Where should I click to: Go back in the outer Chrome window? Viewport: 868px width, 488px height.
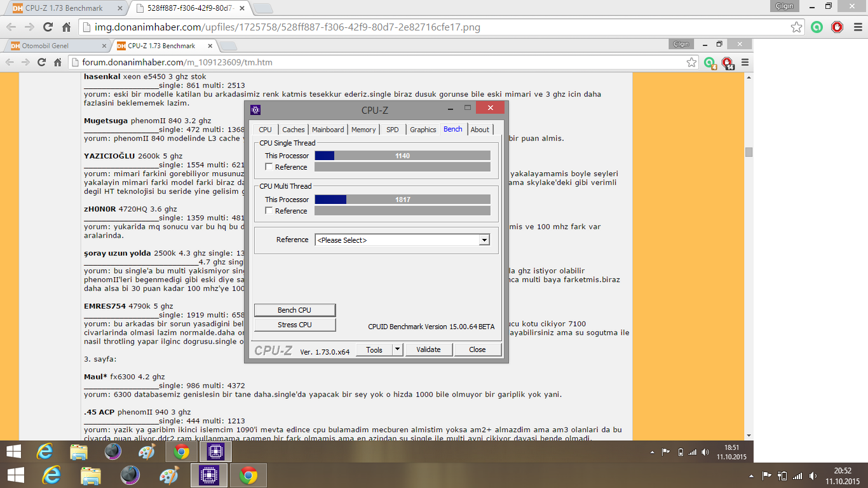(11, 27)
